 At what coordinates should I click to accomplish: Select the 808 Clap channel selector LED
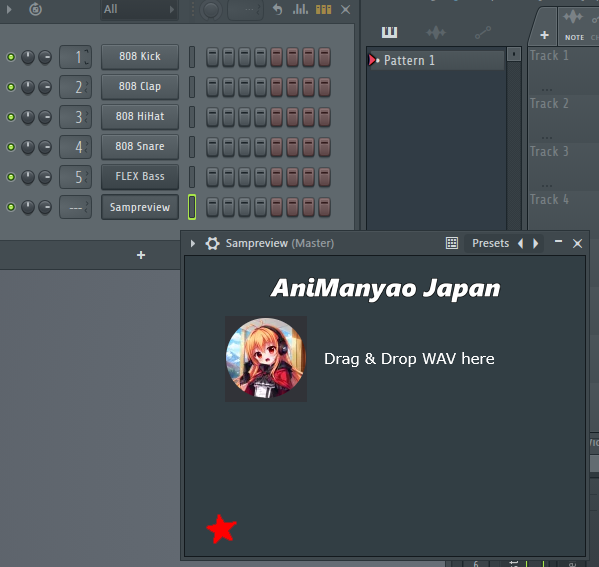(192, 87)
